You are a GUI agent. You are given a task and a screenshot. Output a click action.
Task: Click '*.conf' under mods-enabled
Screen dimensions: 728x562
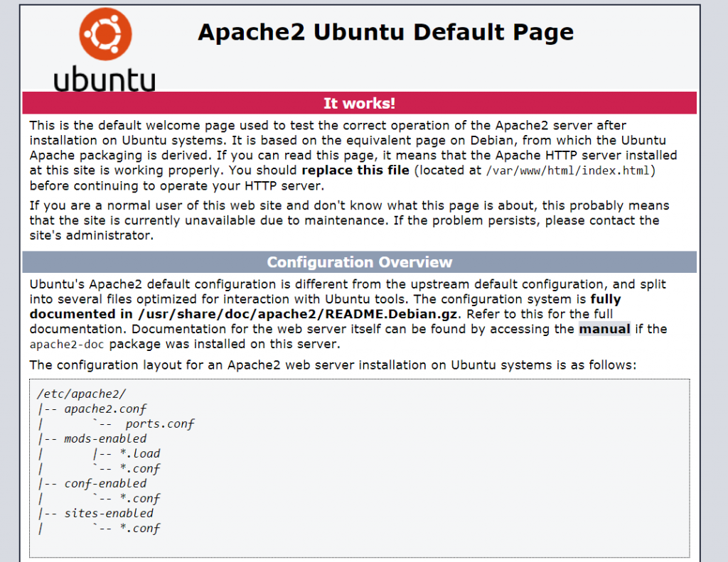coord(140,469)
